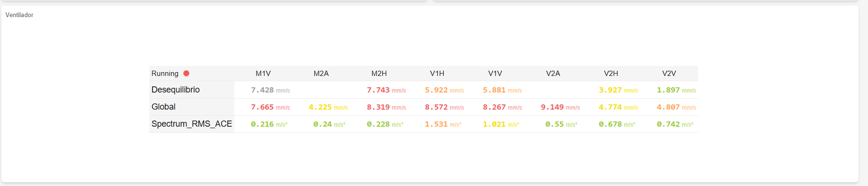Click Desequilibrio V2V value 1.897 mm/s
This screenshot has height=186, width=868.
click(x=676, y=90)
